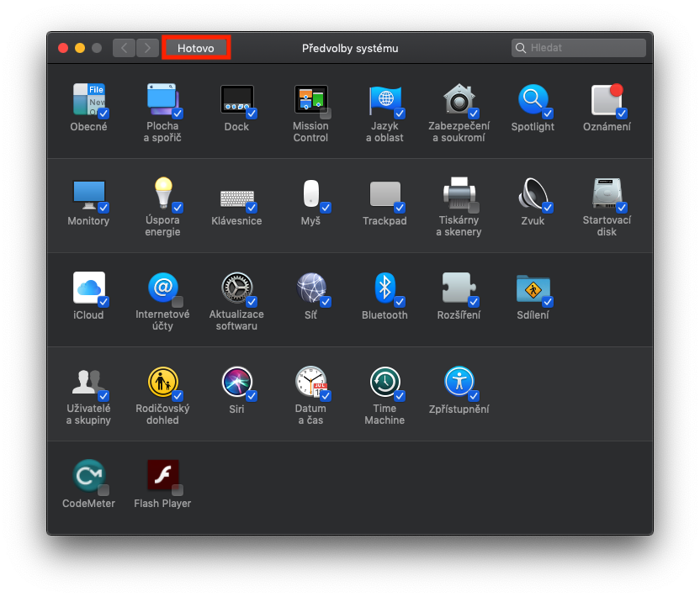
Task: Check the Flash Player checkbox
Action: (178, 490)
